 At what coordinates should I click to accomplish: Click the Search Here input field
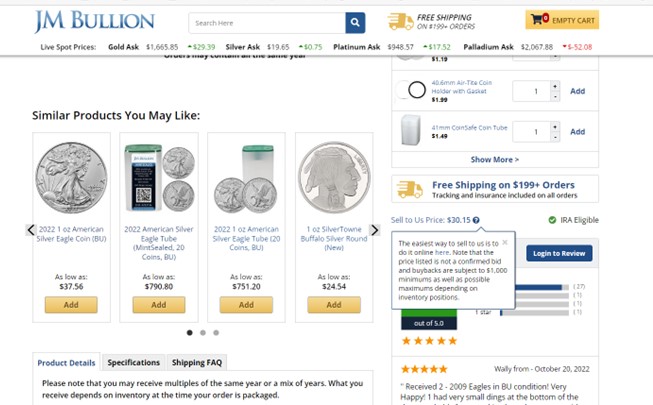[267, 22]
